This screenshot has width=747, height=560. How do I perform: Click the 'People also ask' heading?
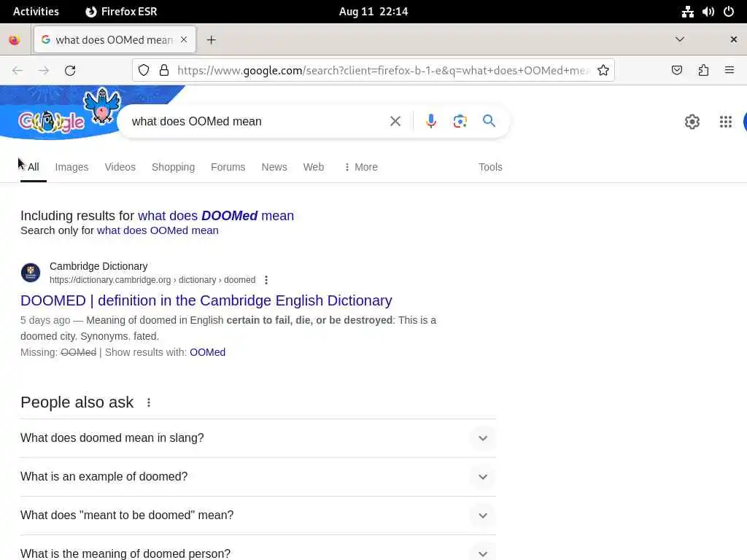point(77,402)
